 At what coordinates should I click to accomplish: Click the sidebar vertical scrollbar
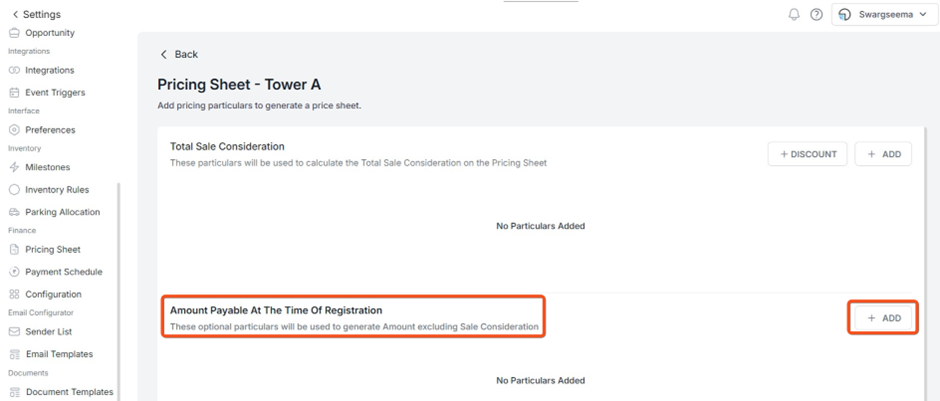pyautogui.click(x=119, y=291)
